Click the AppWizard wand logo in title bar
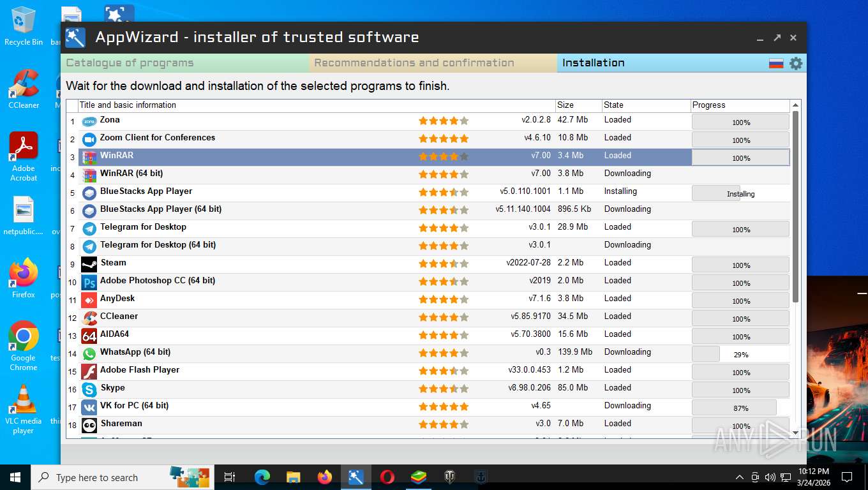This screenshot has width=868, height=490. [75, 38]
